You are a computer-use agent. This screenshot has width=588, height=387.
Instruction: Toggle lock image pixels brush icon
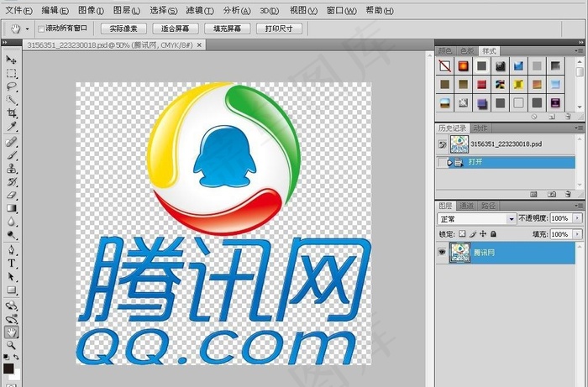(472, 234)
